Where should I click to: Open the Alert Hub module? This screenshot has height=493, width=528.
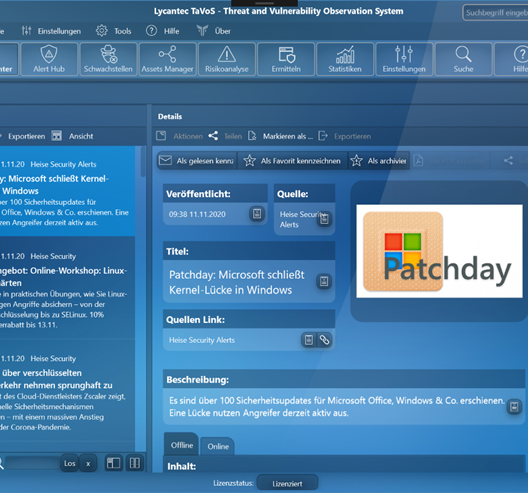click(49, 59)
